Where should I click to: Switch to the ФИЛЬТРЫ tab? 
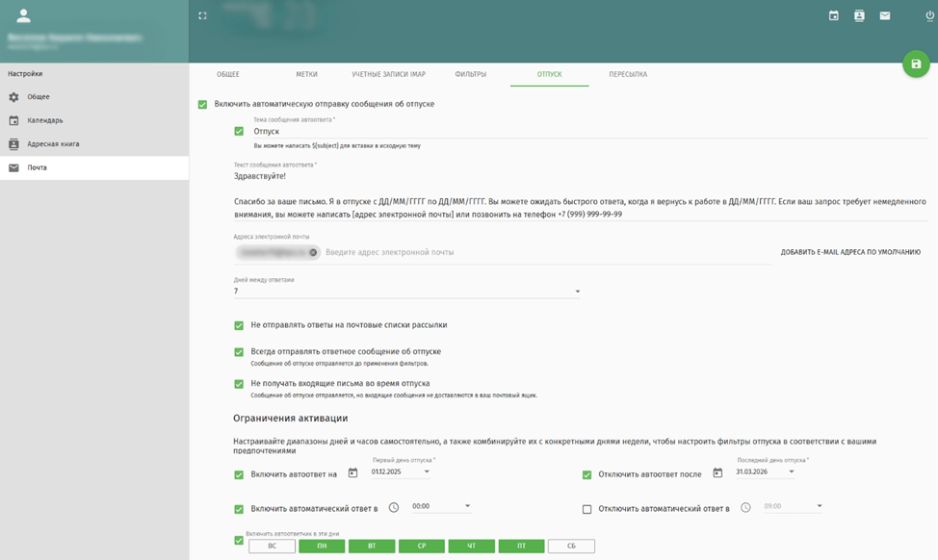click(x=470, y=74)
